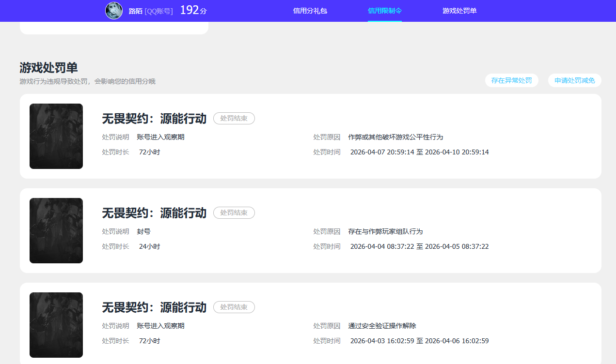Select the first 无畏契约：源能行动 title

154,119
